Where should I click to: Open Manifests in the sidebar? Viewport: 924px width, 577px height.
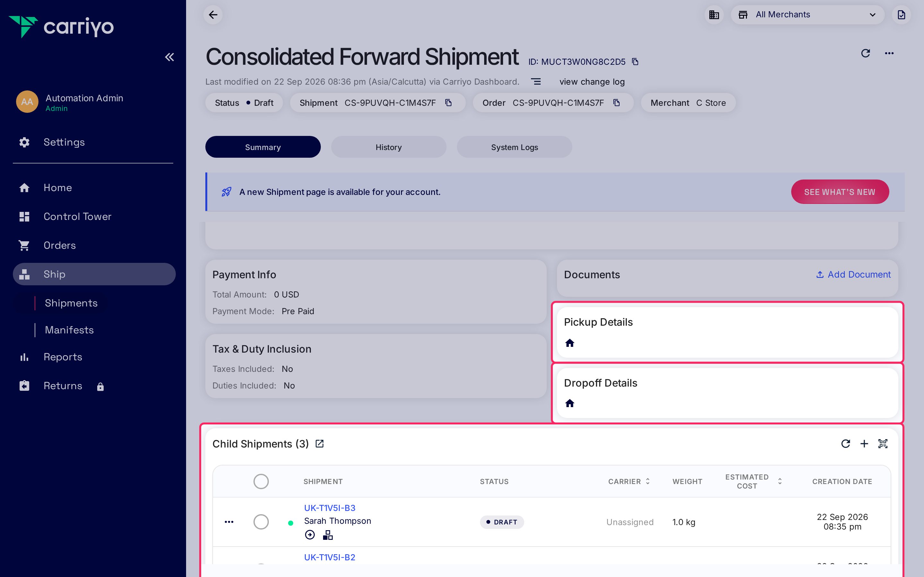pos(69,330)
